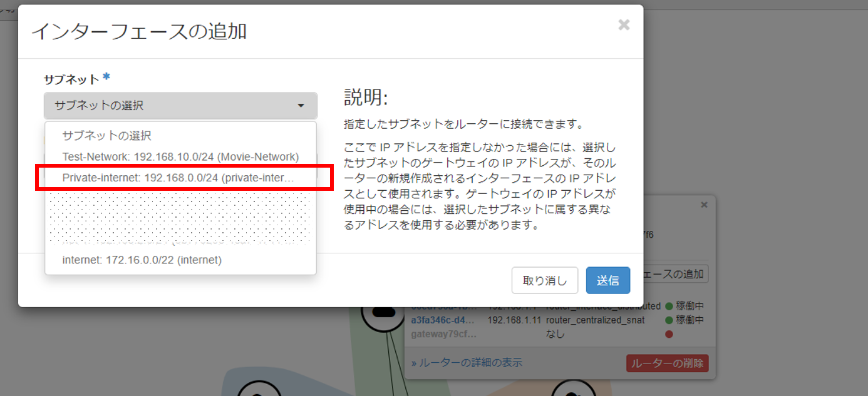Click インターフェースの追加 button in router popup

click(676, 274)
